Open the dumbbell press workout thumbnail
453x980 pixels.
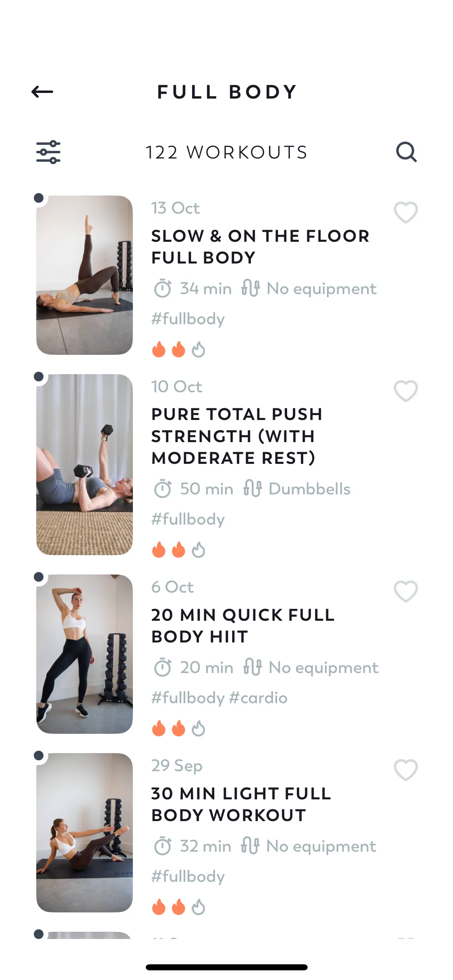pyautogui.click(x=85, y=465)
